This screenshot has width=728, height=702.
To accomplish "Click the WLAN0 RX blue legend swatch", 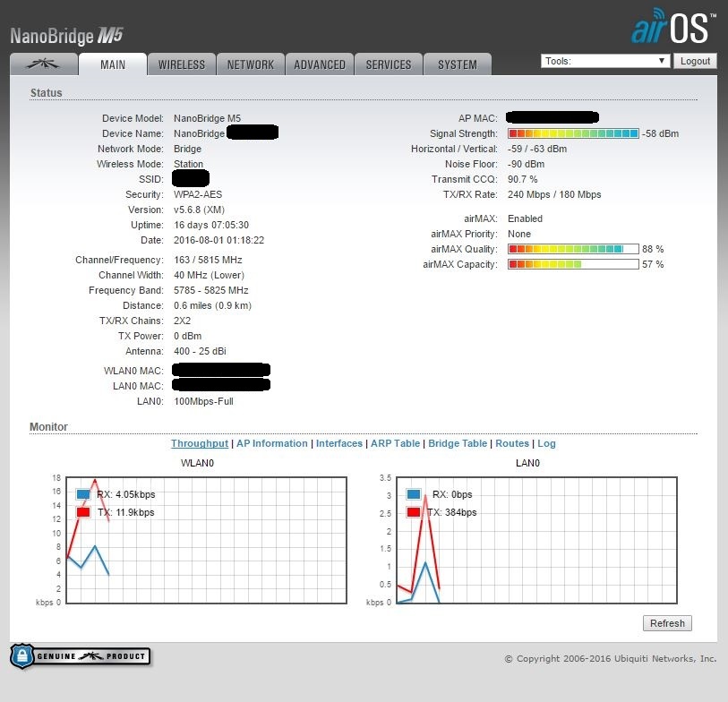I will [x=83, y=493].
